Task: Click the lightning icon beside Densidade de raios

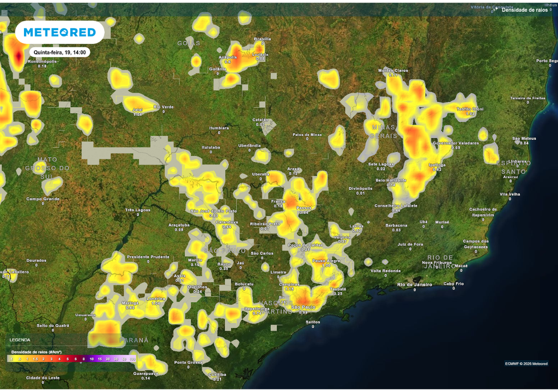Action: 495,10
